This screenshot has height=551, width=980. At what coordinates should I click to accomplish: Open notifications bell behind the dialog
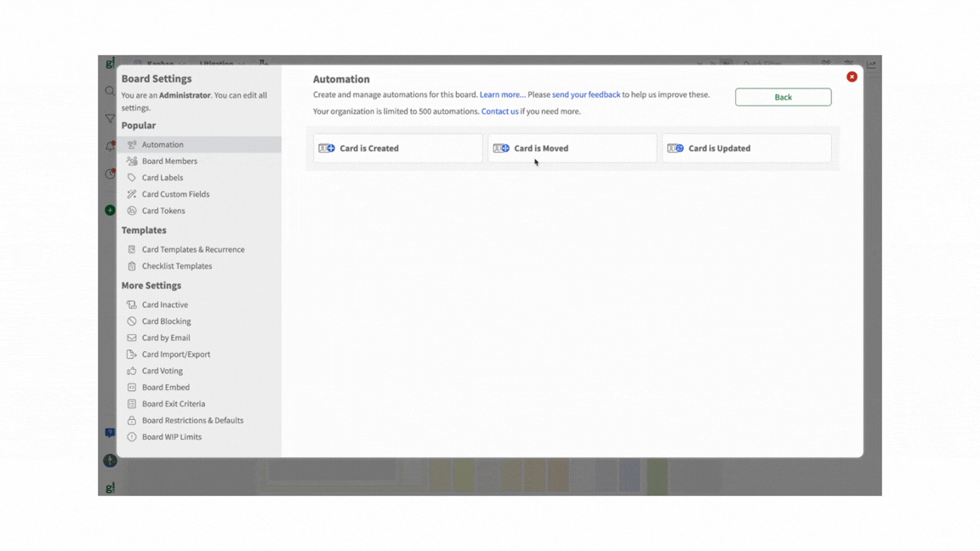110,147
